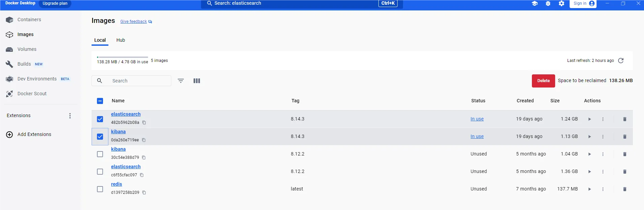
Task: Open more actions for kibana 8.12.2
Action: (x=603, y=154)
